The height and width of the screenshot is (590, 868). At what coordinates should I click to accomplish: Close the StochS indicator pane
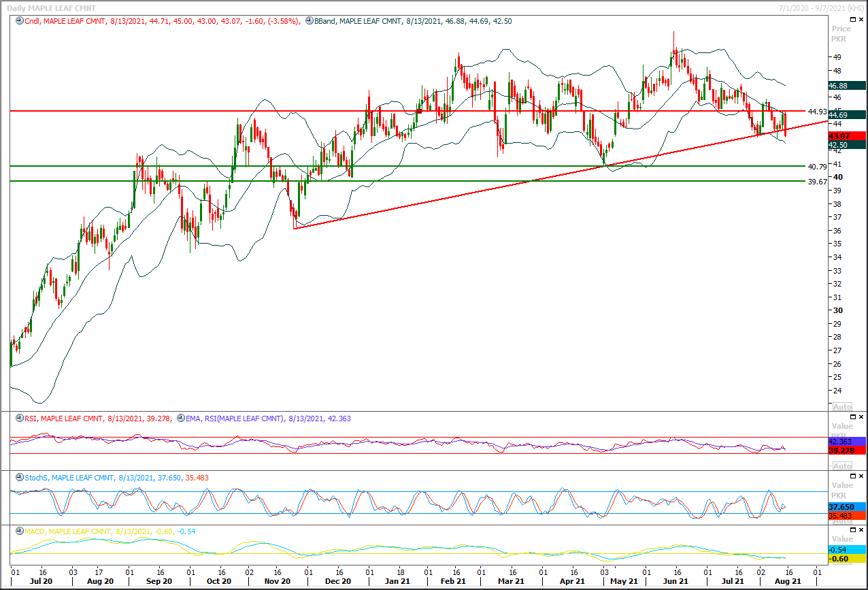861,476
